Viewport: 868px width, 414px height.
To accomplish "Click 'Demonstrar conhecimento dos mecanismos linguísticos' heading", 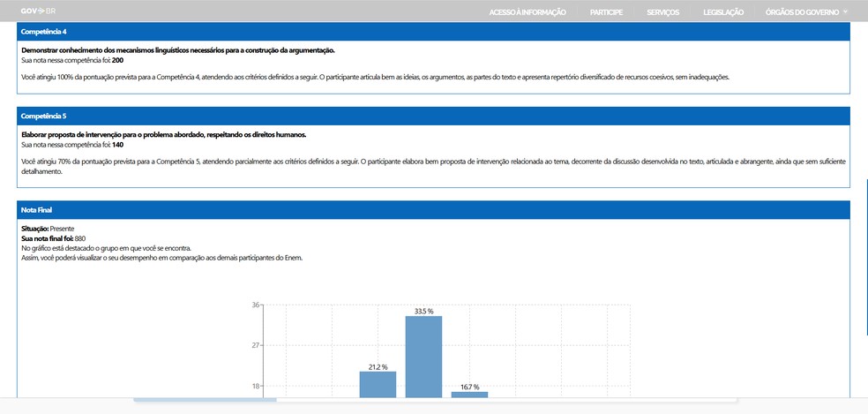I will [x=177, y=50].
